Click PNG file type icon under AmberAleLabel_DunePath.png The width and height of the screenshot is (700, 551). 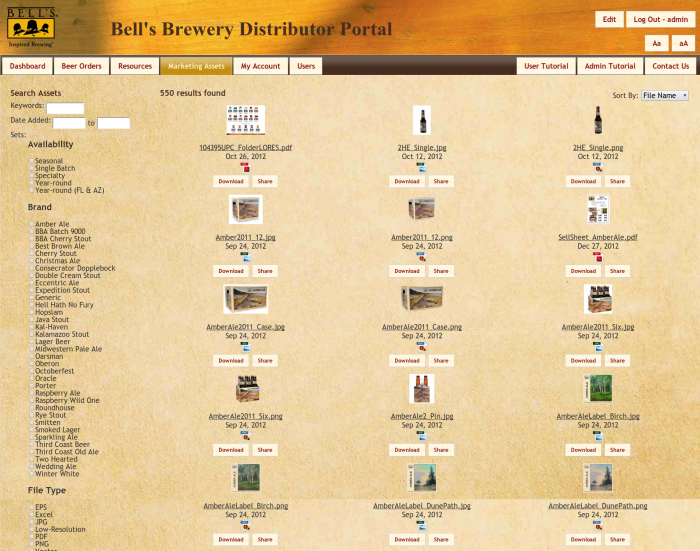point(598,526)
